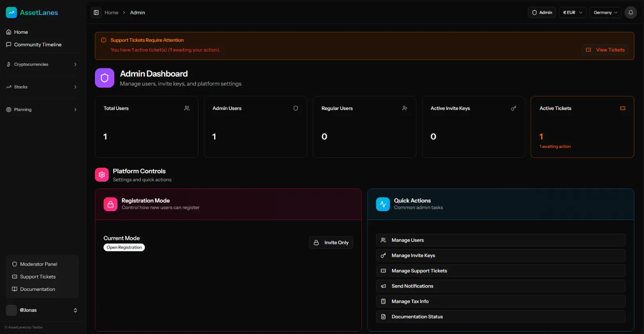Click the warning icon in support alert
Viewport: 644px width, 334px height.
tap(103, 40)
